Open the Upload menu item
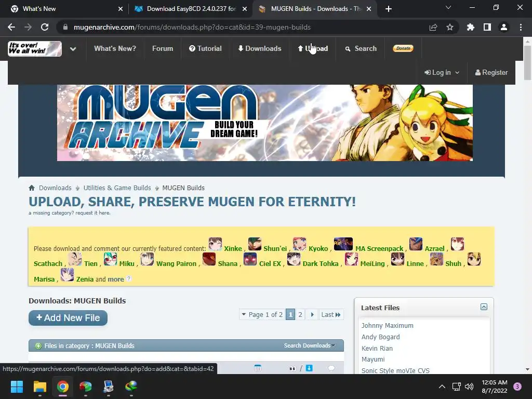 [x=313, y=48]
